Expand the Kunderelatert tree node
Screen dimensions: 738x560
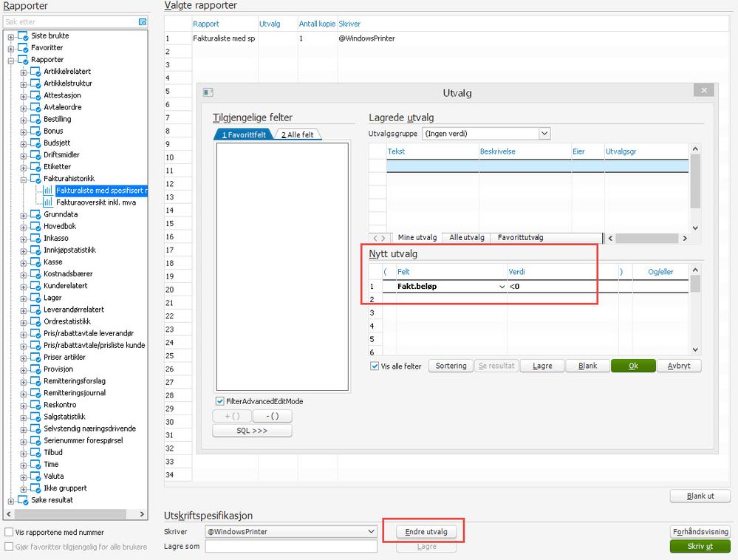tap(23, 287)
